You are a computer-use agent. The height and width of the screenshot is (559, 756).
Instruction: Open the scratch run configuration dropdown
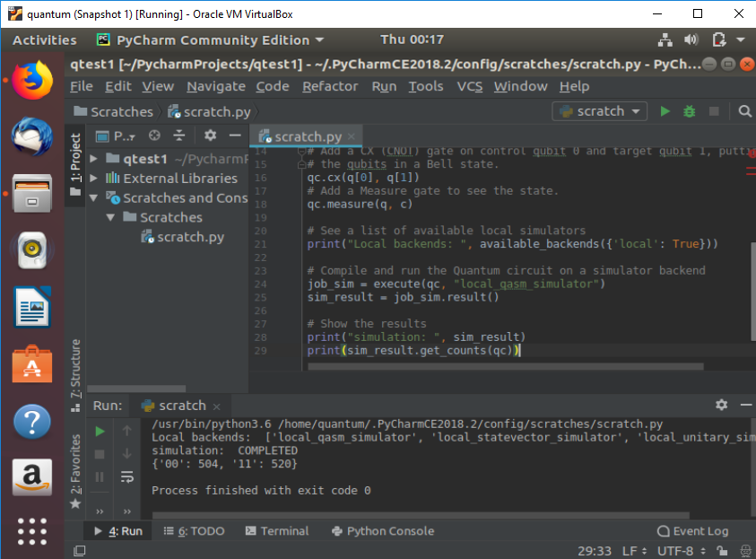click(x=599, y=111)
